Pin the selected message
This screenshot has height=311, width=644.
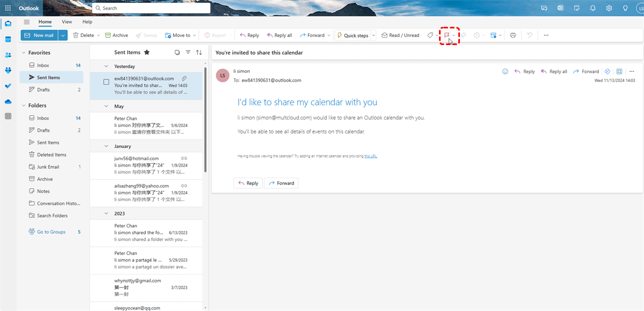coord(464,35)
